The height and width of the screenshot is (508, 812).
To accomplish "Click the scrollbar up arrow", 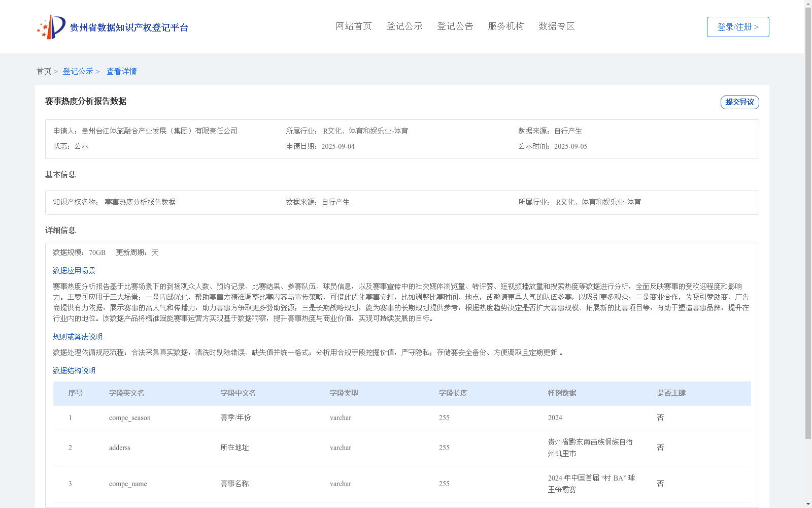I will coord(808,3).
